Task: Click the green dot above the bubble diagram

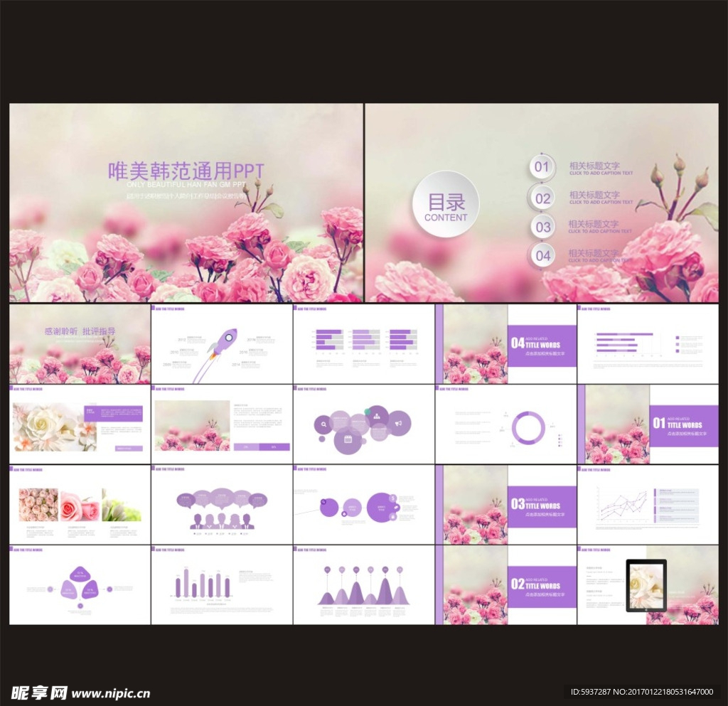Action: pyautogui.click(x=368, y=412)
